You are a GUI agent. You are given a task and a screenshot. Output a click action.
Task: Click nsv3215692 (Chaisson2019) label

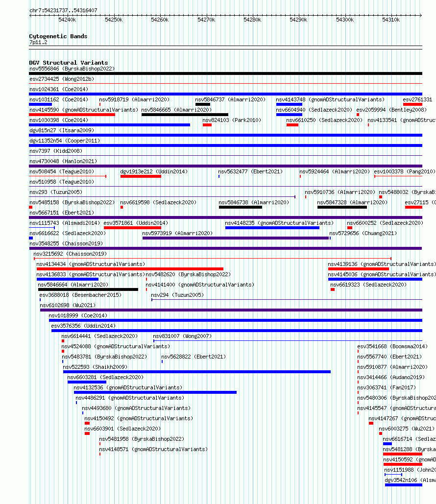click(x=70, y=254)
